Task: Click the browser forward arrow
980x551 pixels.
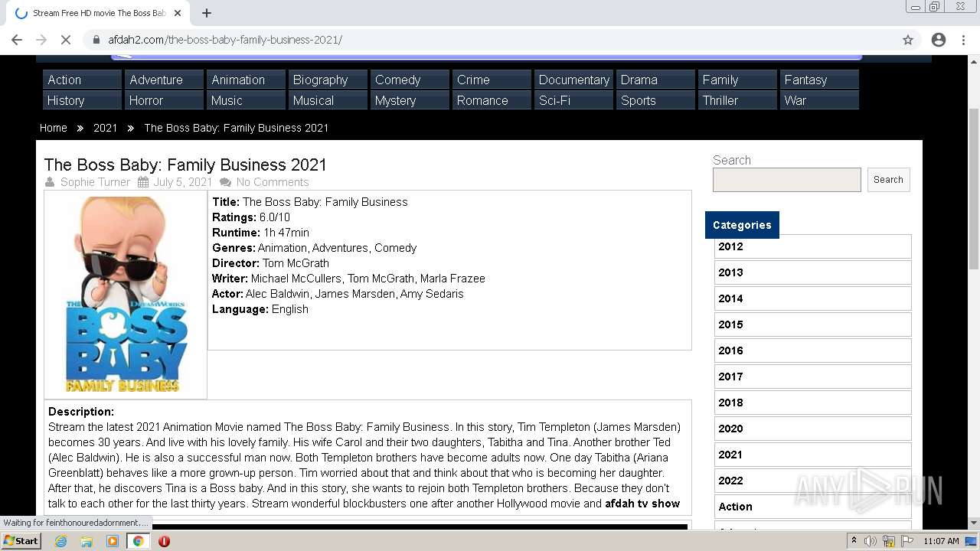Action: coord(41,40)
